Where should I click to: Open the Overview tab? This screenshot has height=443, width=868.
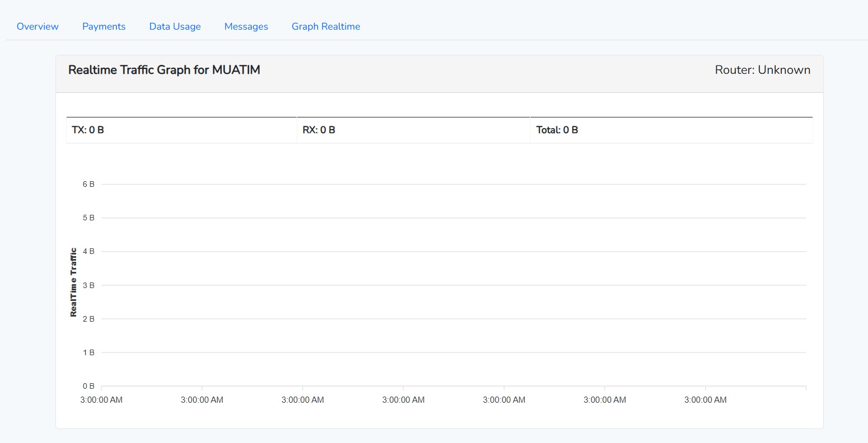(37, 26)
